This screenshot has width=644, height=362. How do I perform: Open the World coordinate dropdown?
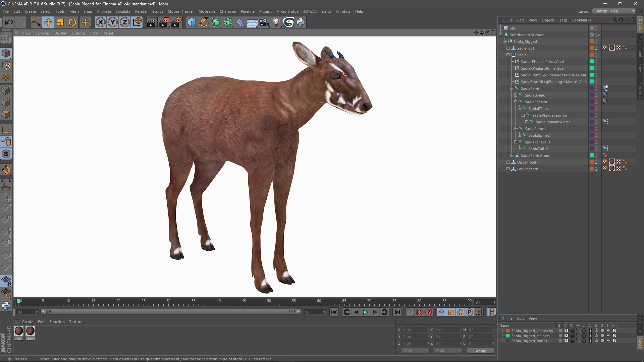pos(415,351)
